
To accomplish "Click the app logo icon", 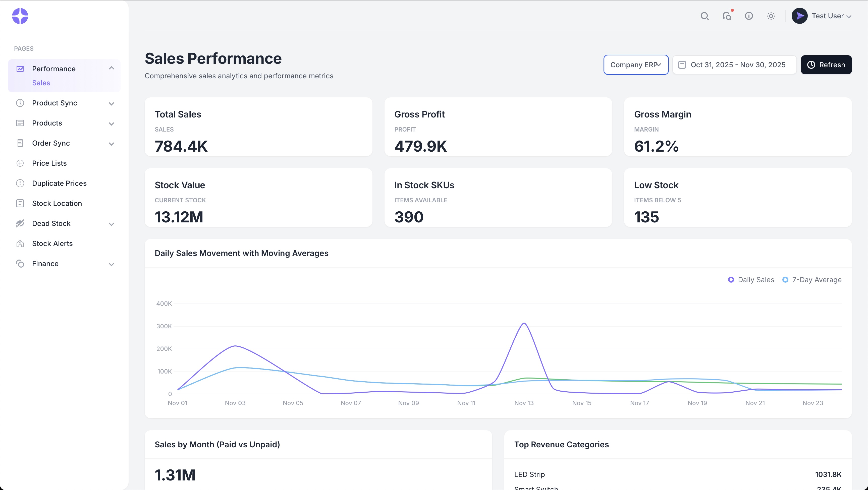I will point(20,16).
